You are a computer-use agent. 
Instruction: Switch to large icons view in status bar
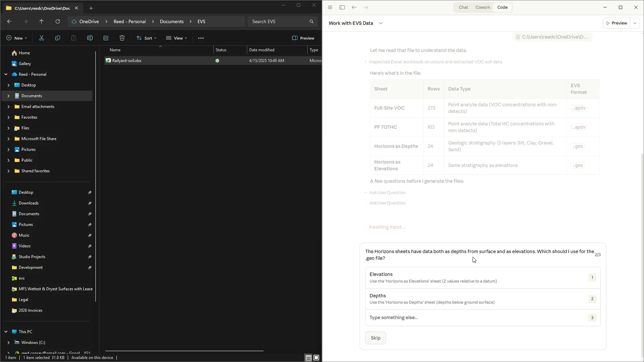click(316, 358)
